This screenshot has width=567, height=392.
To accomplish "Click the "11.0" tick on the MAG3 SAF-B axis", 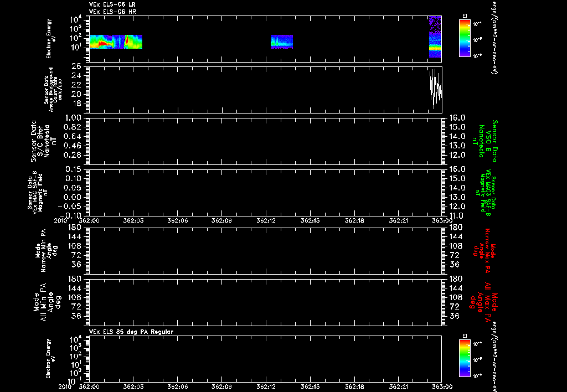I will tap(456, 216).
